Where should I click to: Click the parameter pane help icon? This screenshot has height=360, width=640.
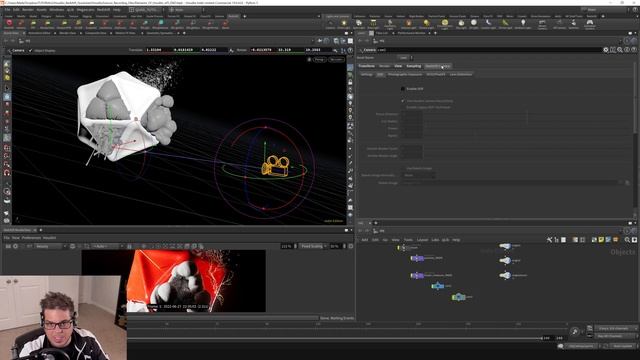(634, 50)
